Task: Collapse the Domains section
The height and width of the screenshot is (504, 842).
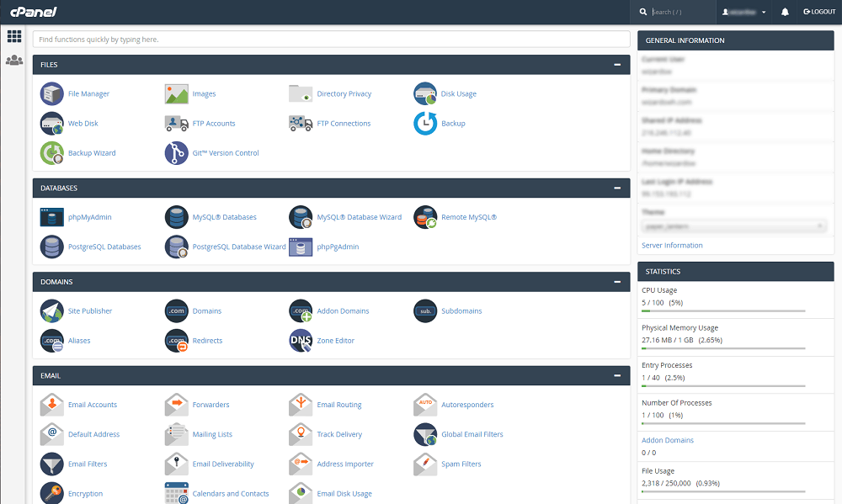Action: point(617,283)
